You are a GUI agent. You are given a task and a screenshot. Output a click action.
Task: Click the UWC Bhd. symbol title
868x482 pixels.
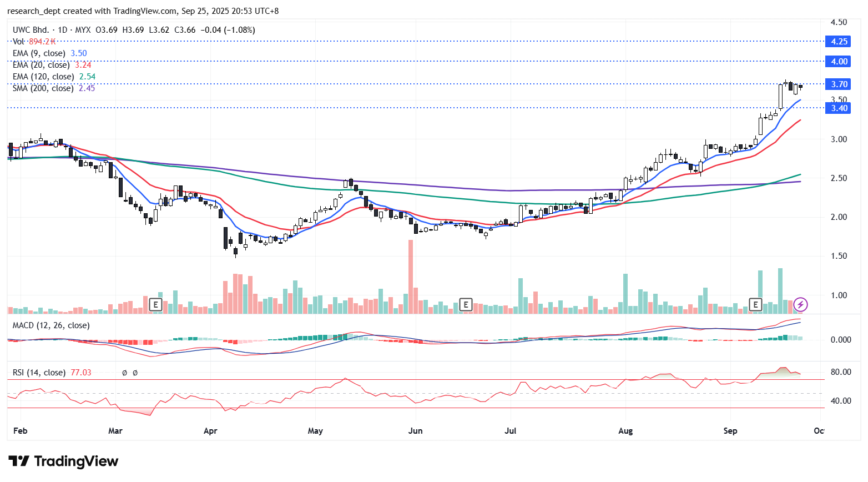(31, 30)
